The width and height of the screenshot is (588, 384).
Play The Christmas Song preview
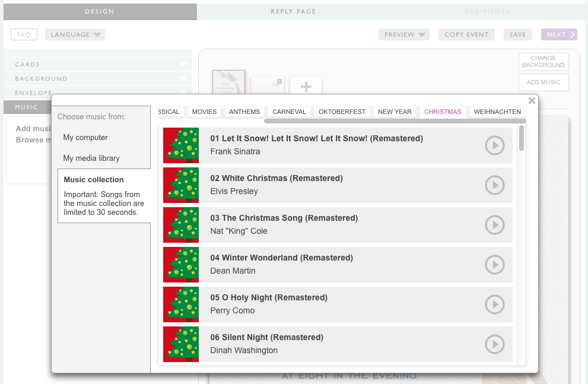494,225
